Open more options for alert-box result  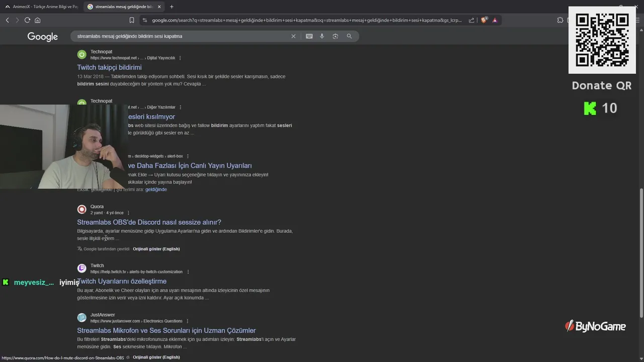point(188,156)
